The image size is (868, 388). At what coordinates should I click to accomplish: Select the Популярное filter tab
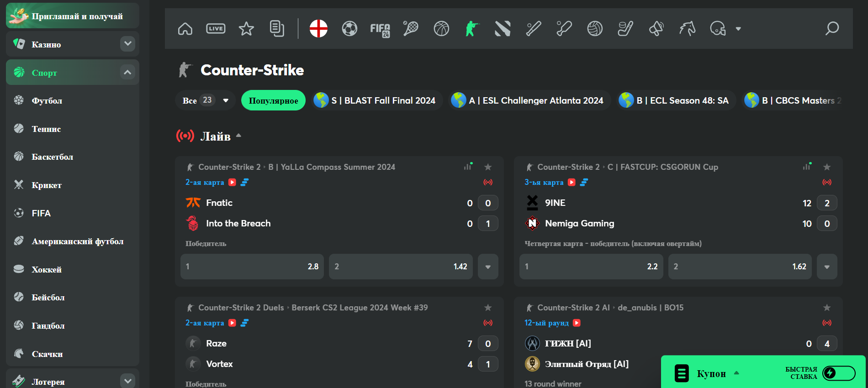click(273, 100)
